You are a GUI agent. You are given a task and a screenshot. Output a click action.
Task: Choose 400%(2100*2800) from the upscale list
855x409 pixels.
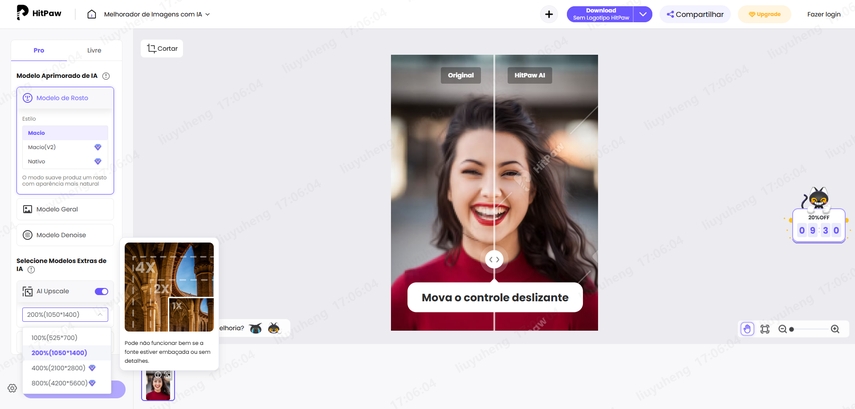(60, 368)
